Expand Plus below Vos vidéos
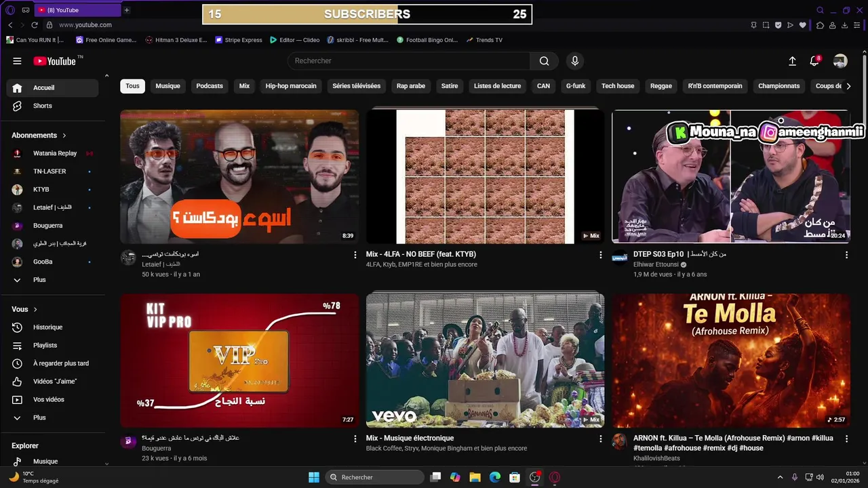Viewport: 868px width, 488px height. 39,418
